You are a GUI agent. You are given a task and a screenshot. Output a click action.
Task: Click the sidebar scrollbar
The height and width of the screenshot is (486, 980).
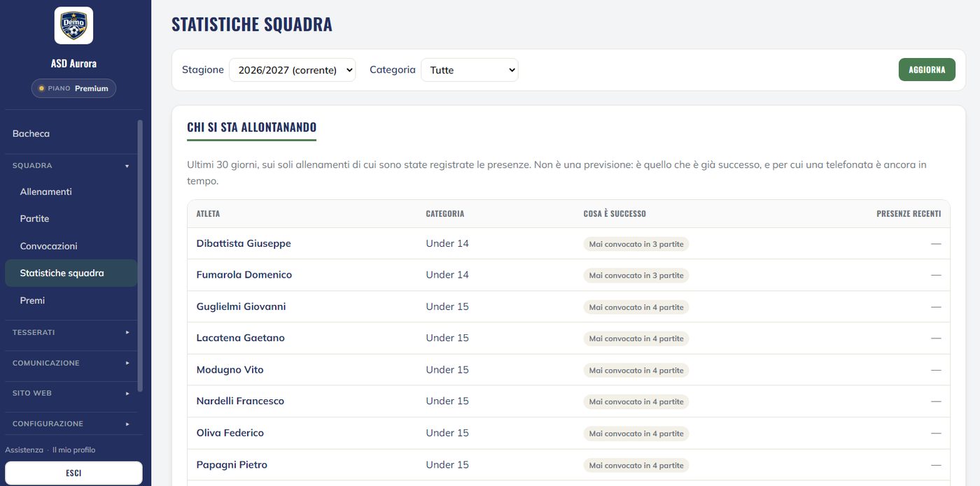tap(140, 255)
